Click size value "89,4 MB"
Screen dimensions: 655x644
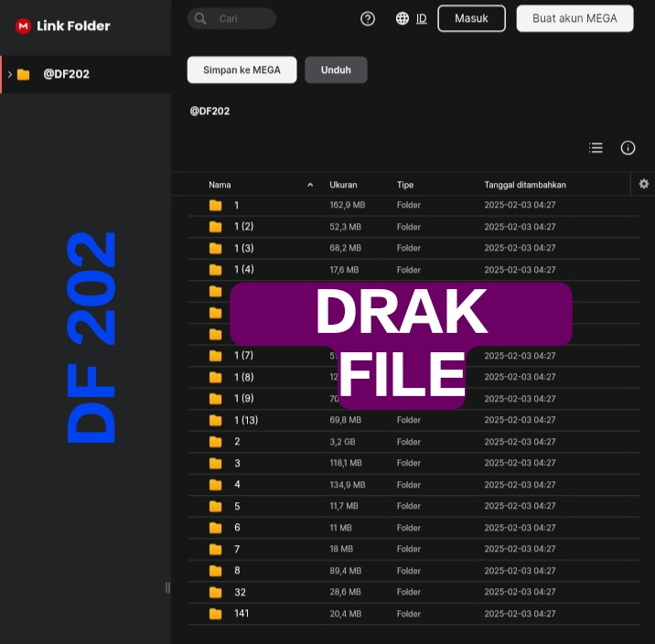346,571
